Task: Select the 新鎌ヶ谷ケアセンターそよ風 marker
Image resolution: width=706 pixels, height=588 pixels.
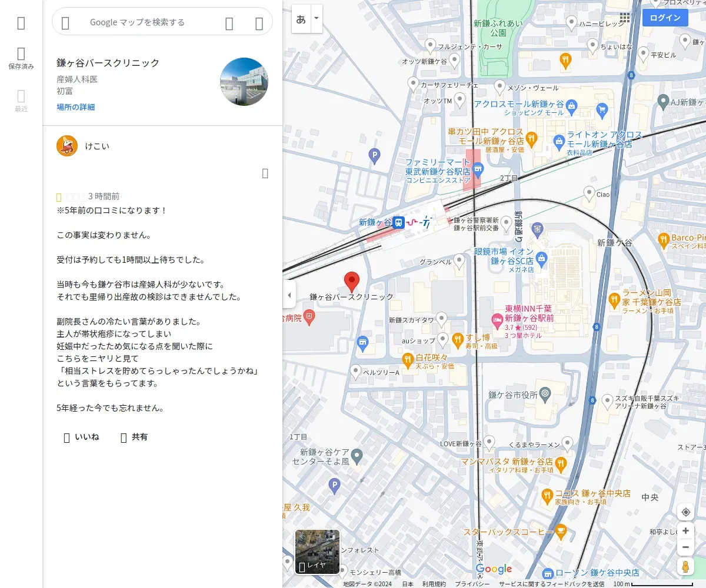Action: point(357,455)
